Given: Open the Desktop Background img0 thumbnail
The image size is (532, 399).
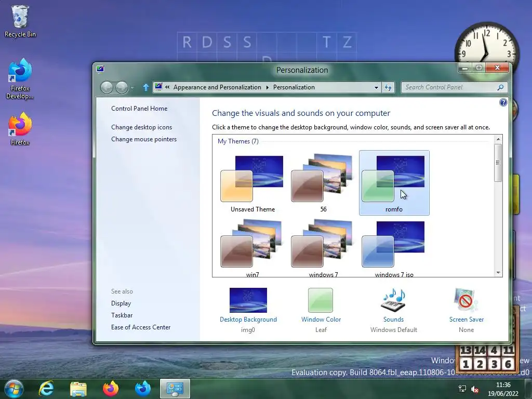Looking at the screenshot, I should point(248,300).
